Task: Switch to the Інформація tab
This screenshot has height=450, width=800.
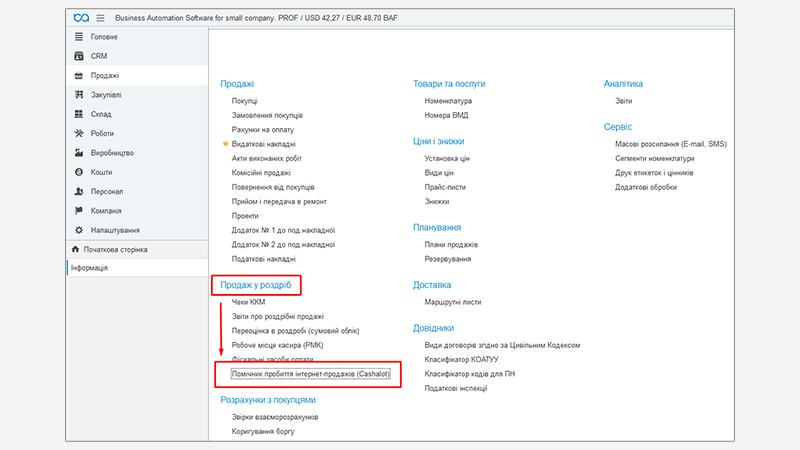Action: (89, 268)
